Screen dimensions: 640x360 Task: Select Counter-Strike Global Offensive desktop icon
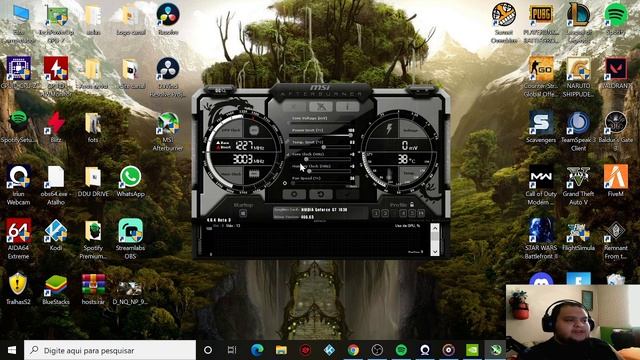(x=541, y=77)
